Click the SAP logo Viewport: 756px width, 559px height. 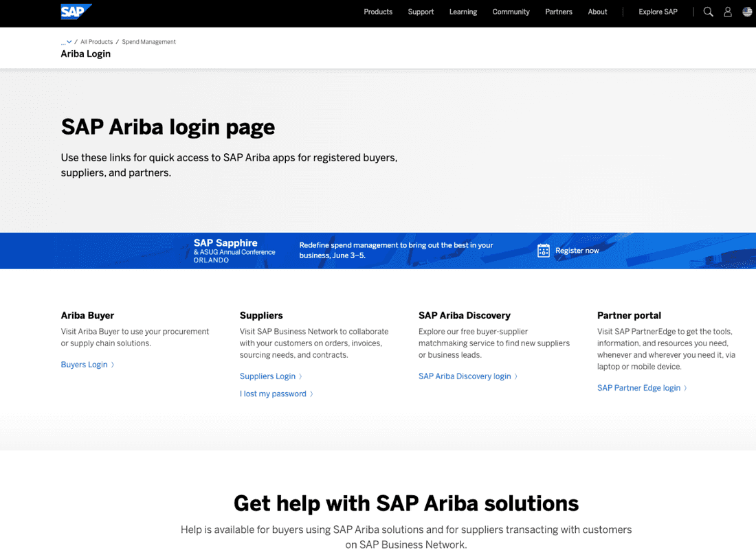(76, 12)
